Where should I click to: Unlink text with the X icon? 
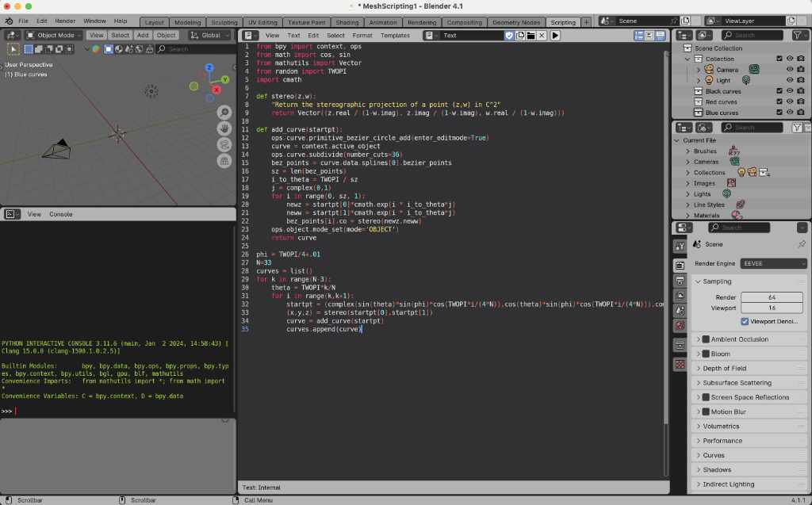point(542,35)
